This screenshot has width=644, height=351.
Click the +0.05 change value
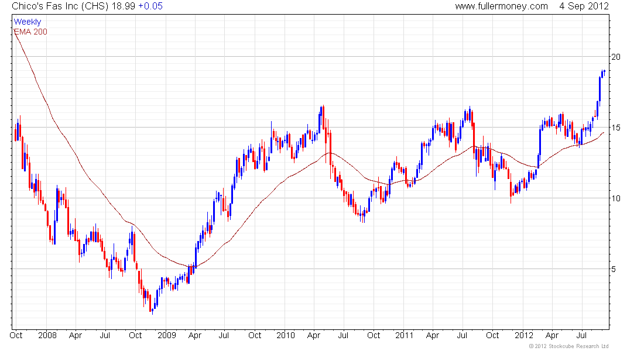(150, 6)
